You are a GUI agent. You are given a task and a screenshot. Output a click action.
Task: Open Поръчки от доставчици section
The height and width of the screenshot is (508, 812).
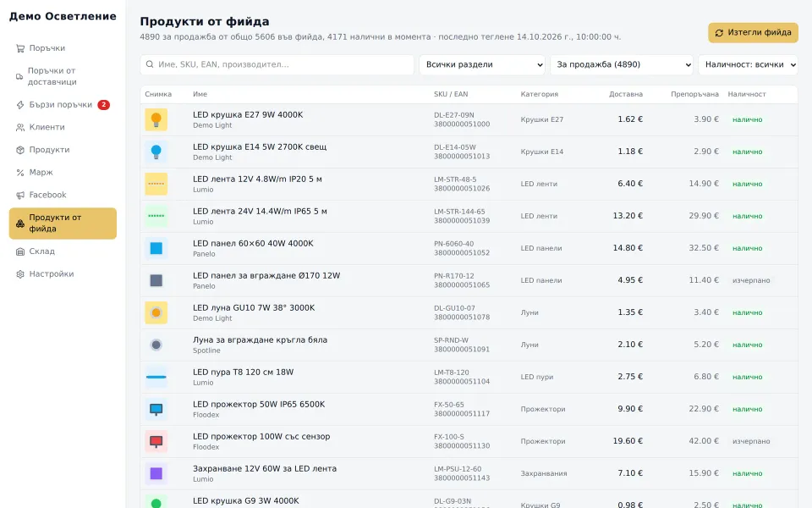coord(63,76)
